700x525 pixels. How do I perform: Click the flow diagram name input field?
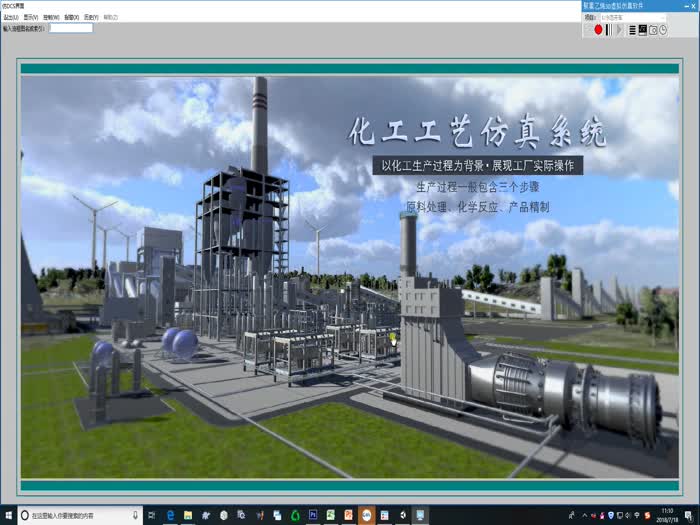tap(71, 28)
